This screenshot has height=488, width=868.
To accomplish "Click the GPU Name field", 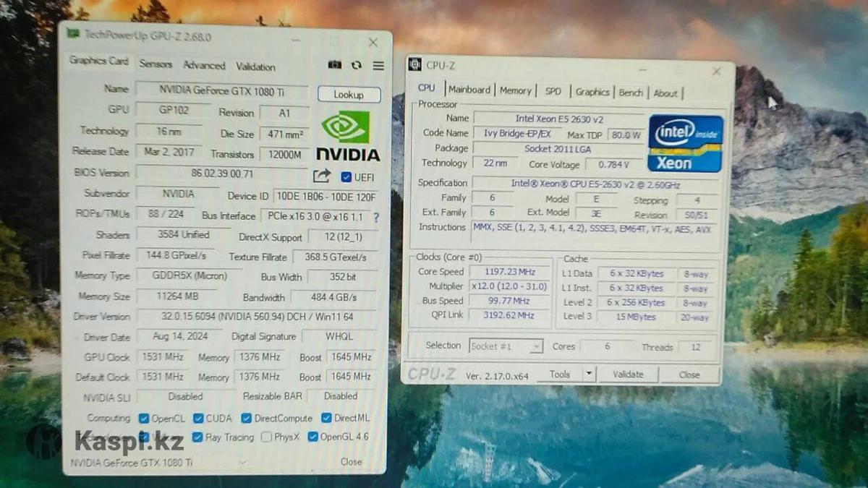I will pos(221,90).
